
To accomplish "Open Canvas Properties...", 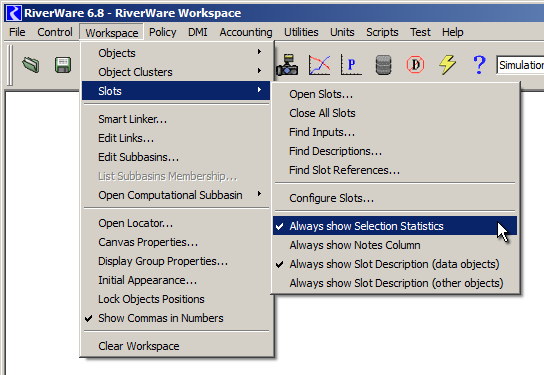I will pos(176,242).
